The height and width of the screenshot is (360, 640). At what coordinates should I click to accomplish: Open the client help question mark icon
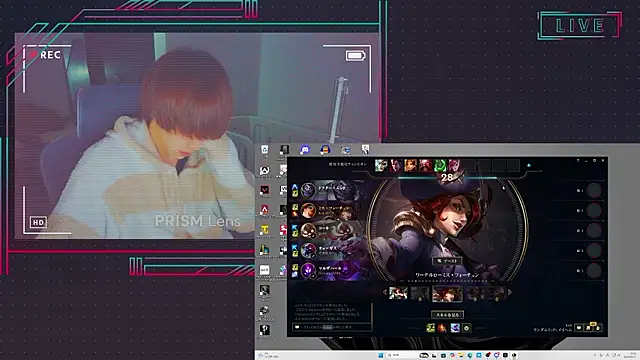(x=578, y=161)
